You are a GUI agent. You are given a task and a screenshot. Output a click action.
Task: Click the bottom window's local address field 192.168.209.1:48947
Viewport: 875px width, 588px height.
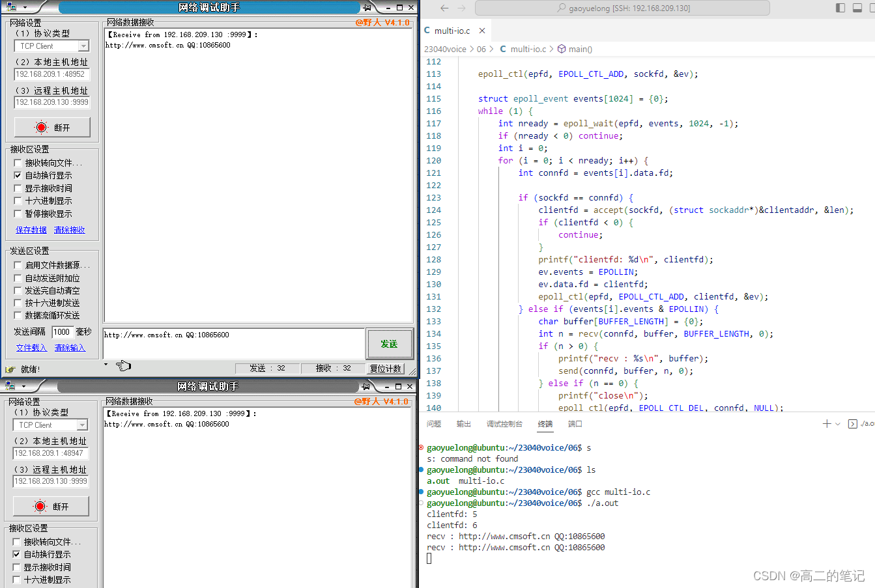pos(51,453)
